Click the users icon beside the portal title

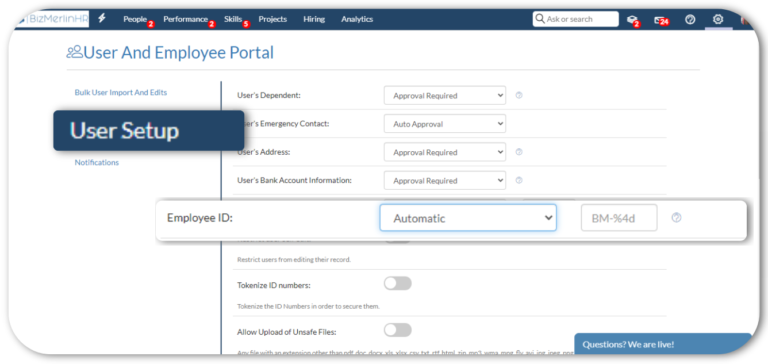point(74,52)
